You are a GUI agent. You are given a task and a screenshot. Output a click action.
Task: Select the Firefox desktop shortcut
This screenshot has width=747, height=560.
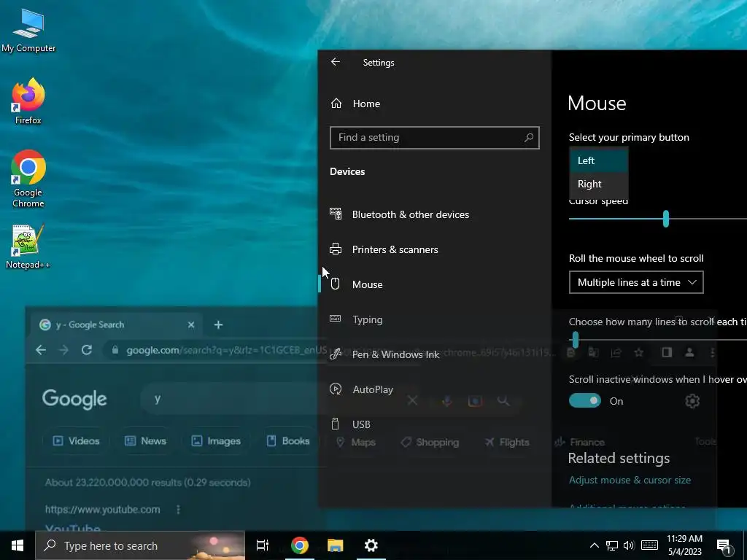(28, 101)
